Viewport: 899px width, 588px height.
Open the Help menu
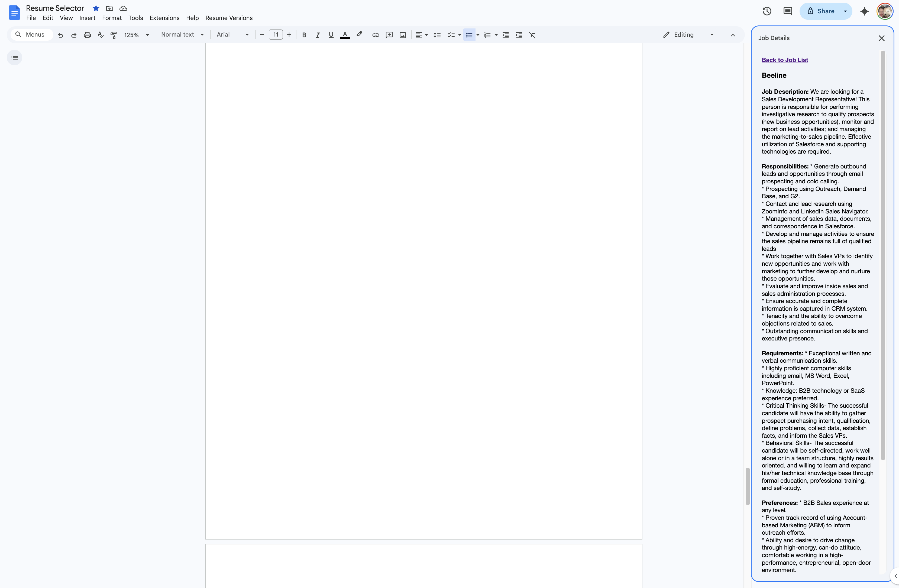point(192,18)
